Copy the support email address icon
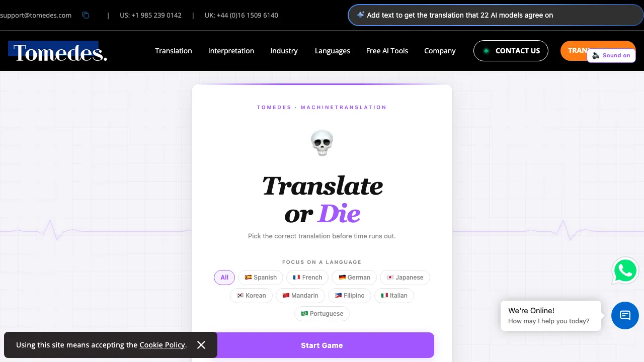This screenshot has width=644, height=362. coord(86,15)
